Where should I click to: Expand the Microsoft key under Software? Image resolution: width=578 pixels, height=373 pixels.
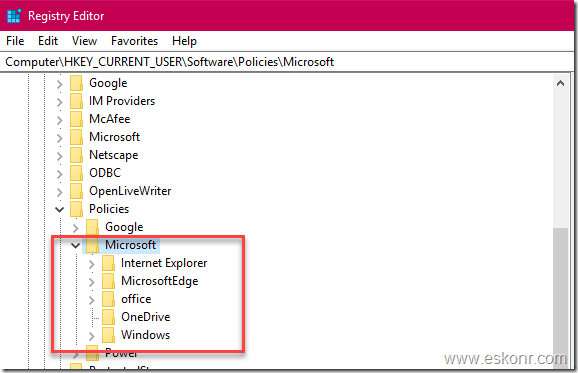60,138
